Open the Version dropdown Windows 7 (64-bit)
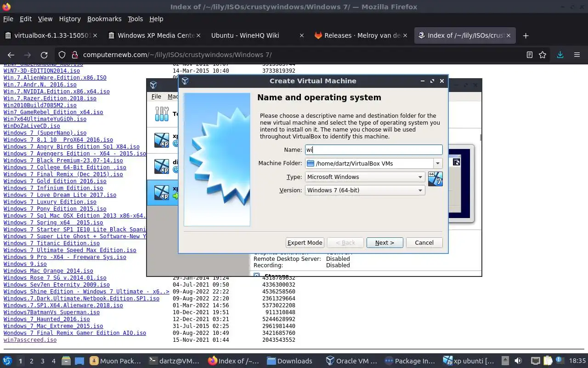588x368 pixels. [x=365, y=190]
